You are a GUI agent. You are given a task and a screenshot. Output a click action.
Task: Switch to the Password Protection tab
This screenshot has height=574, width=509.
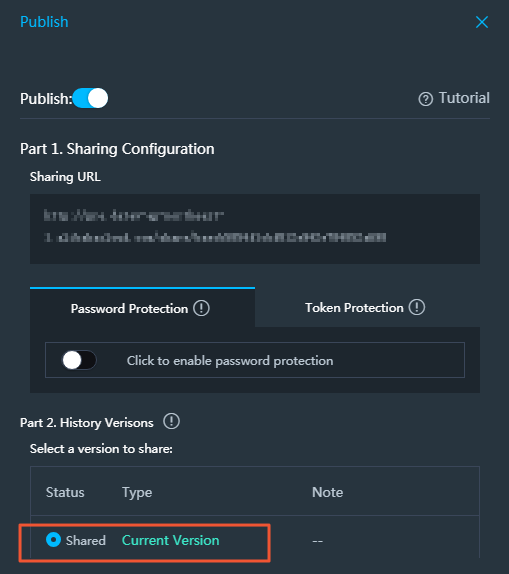coord(142,308)
